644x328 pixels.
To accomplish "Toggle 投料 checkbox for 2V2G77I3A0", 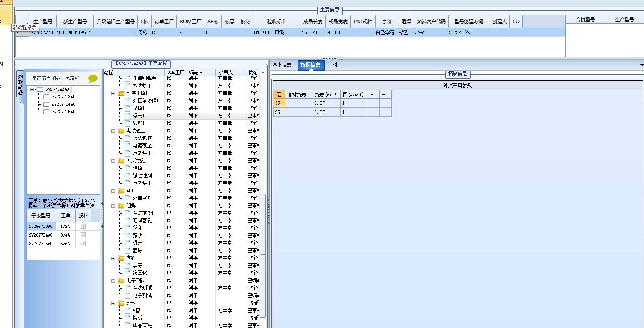I will (83, 226).
